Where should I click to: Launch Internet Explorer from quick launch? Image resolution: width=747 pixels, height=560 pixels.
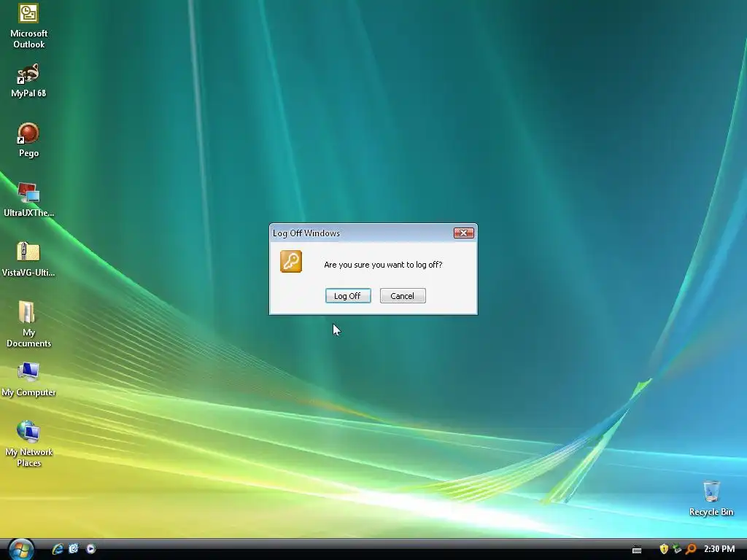point(58,549)
